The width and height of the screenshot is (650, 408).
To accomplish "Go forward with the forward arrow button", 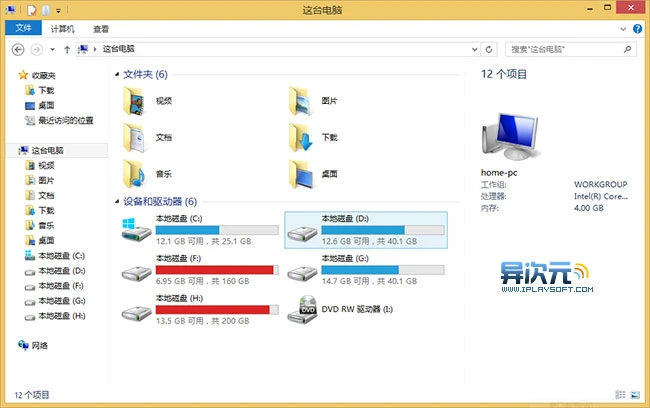I will click(x=37, y=50).
